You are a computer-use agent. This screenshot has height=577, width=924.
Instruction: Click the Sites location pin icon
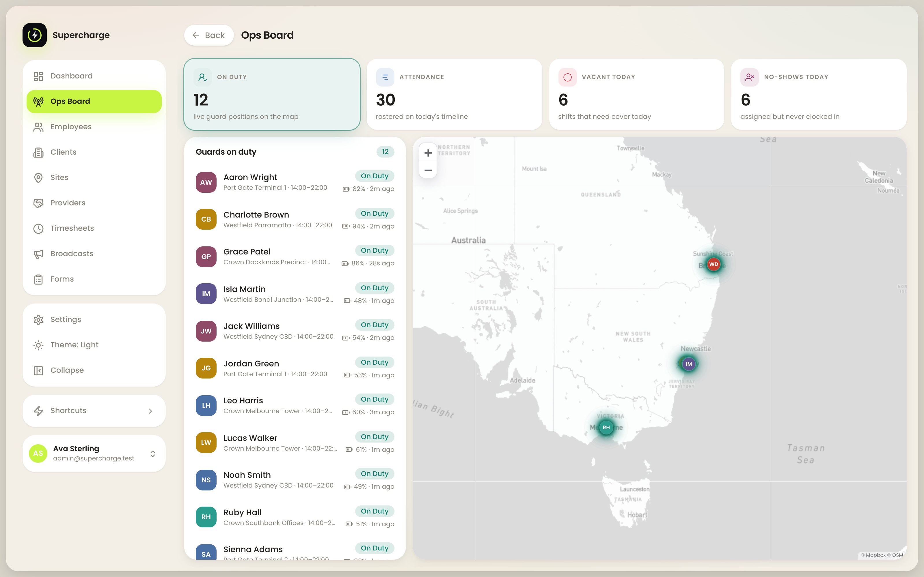click(x=38, y=178)
